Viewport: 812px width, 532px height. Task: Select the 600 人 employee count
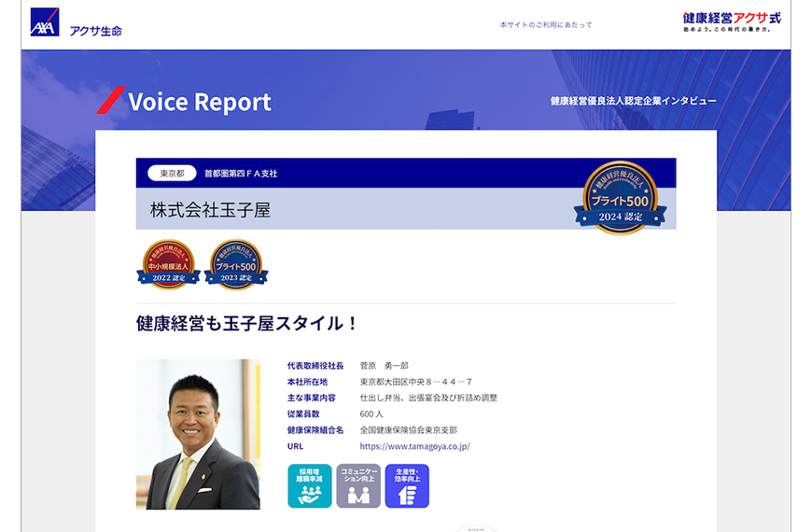pyautogui.click(x=371, y=413)
